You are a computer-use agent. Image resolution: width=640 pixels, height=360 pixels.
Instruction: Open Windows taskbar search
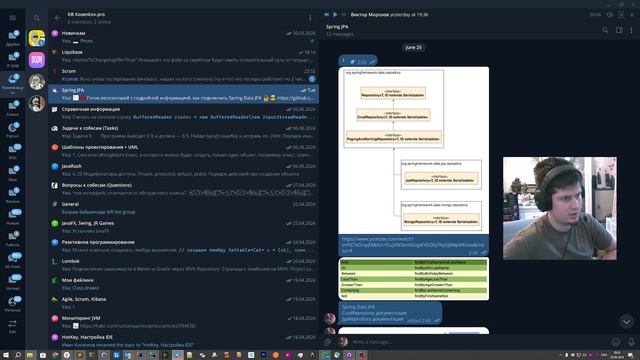click(x=18, y=355)
